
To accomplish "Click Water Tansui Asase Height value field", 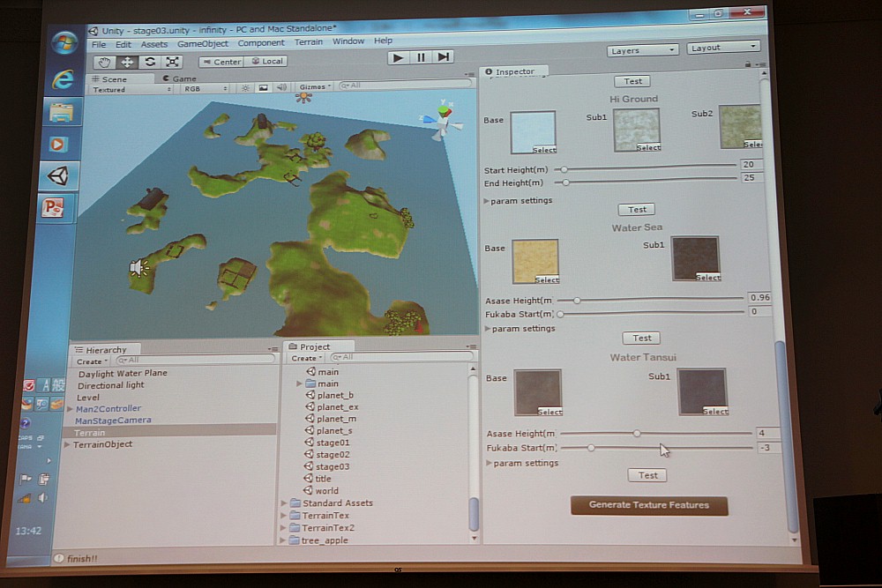I will 768,433.
